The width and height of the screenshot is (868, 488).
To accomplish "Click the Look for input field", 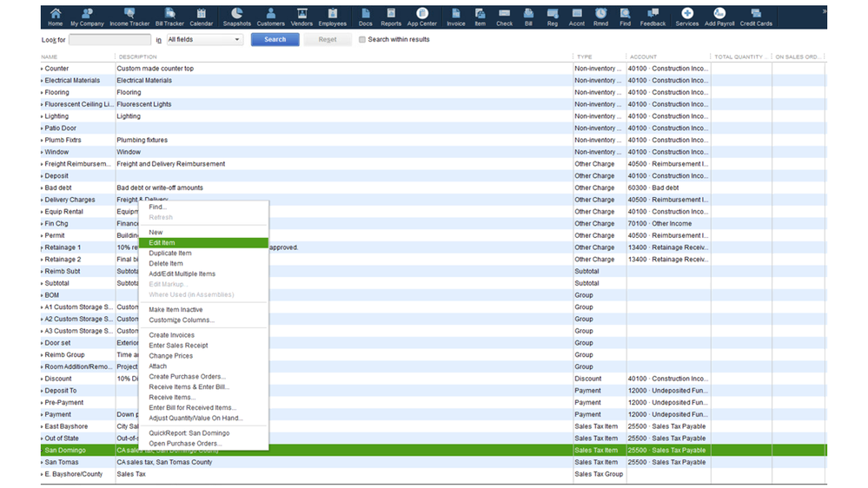I will (109, 39).
